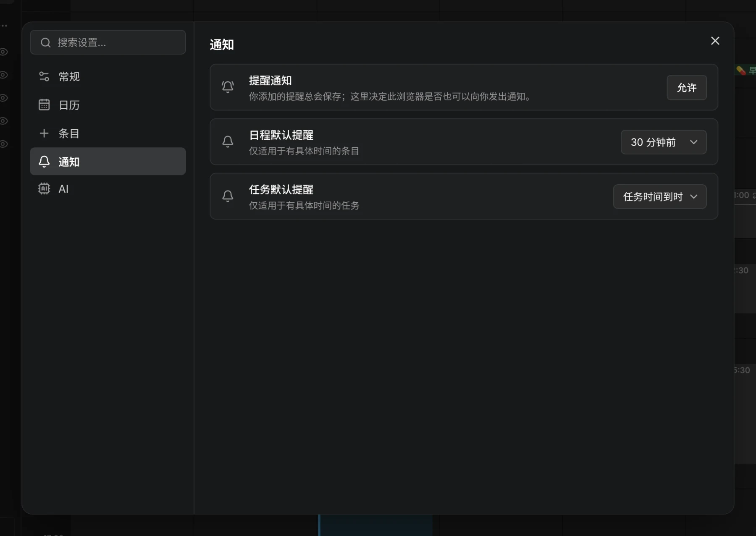756x536 pixels.
Task: Click the magnifier icon in search box
Action: pyautogui.click(x=45, y=42)
